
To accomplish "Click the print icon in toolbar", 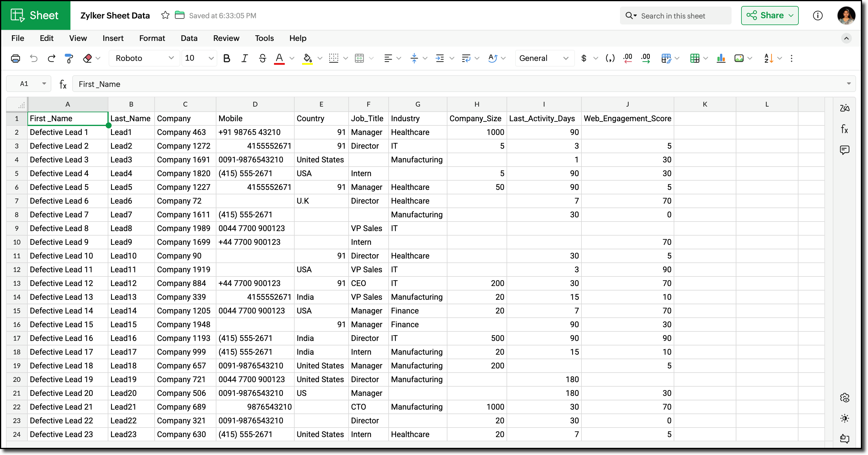I will 16,58.
